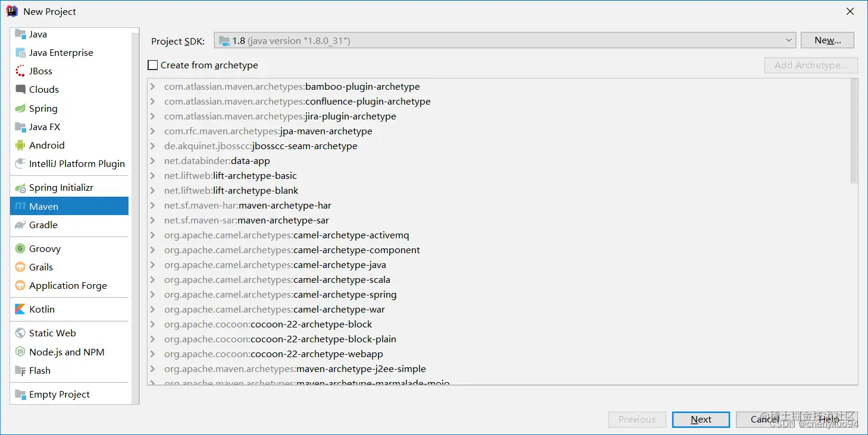Select Android project type
The width and height of the screenshot is (868, 435).
[x=69, y=145]
